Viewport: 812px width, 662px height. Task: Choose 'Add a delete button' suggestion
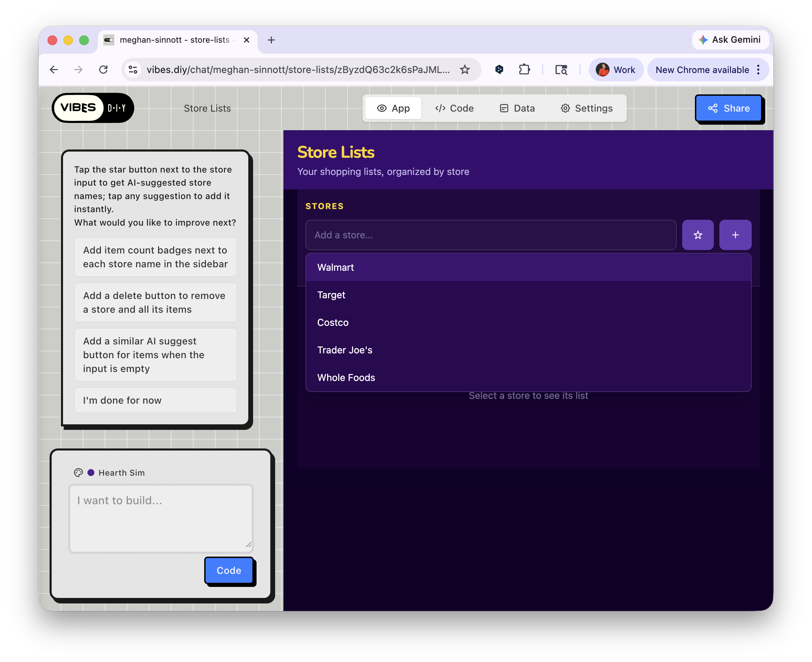click(156, 302)
